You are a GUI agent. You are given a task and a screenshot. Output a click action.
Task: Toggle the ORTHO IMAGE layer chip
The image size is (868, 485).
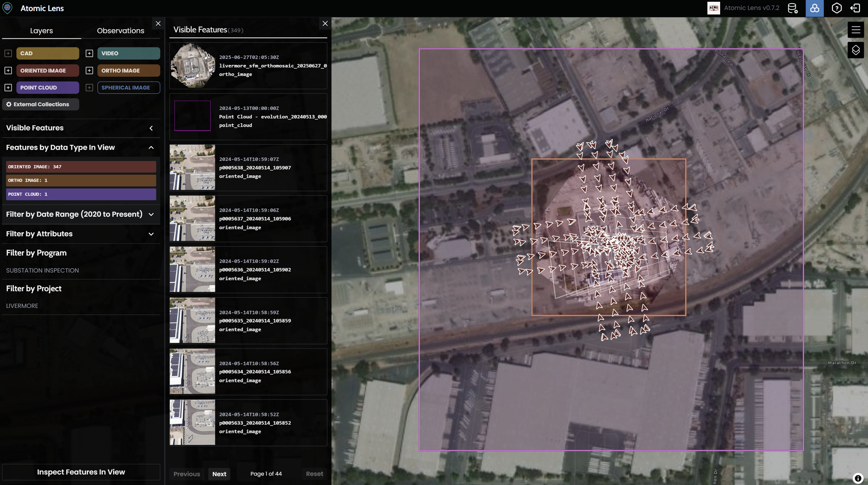click(128, 70)
